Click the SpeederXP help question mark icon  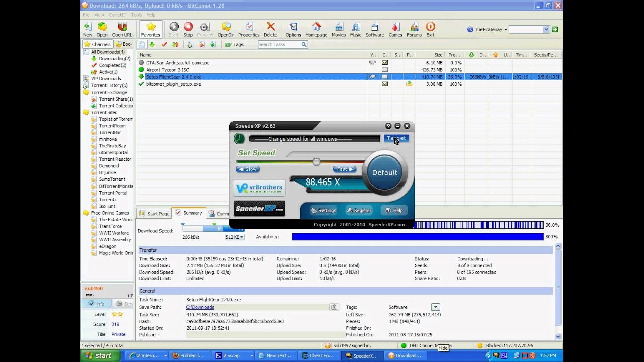coord(388,126)
